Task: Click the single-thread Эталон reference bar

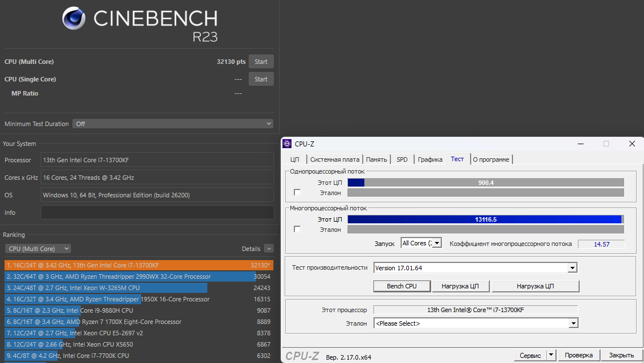Action: point(486,192)
